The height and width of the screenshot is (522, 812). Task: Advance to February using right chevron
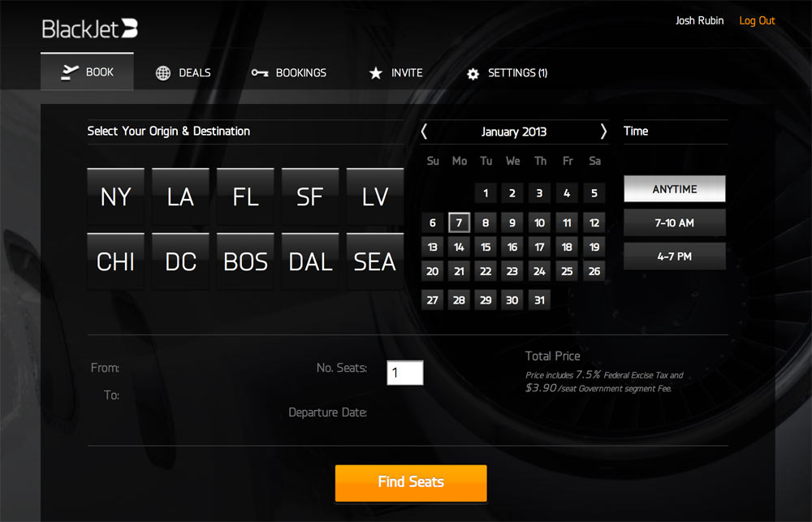coord(603,132)
